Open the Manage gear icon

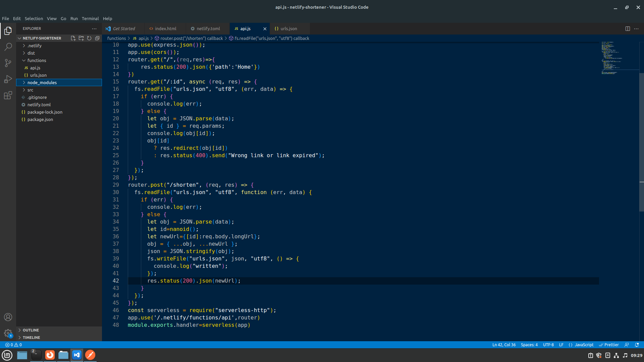(x=8, y=333)
